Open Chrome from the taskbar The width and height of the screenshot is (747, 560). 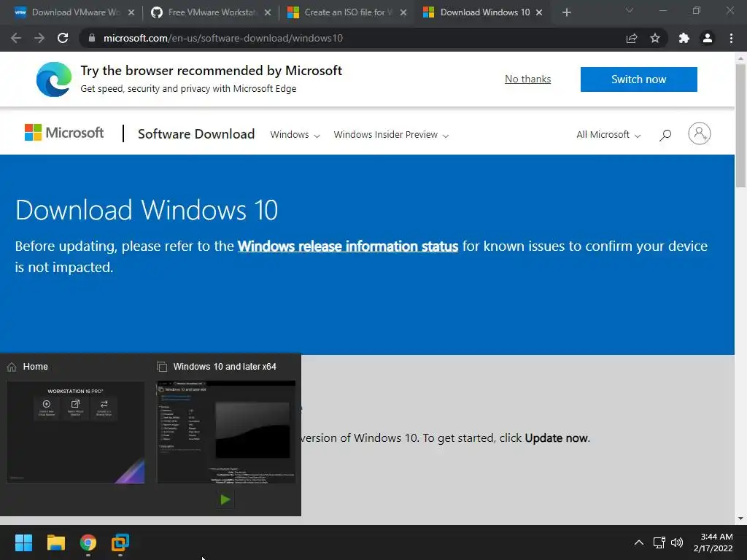(88, 542)
